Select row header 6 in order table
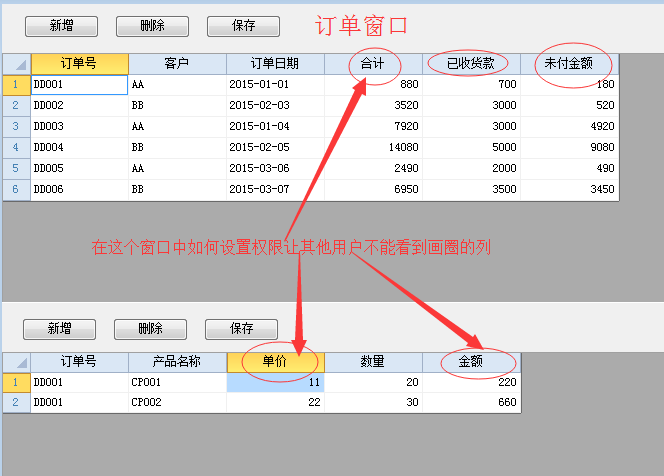664x476 pixels. click(x=17, y=189)
